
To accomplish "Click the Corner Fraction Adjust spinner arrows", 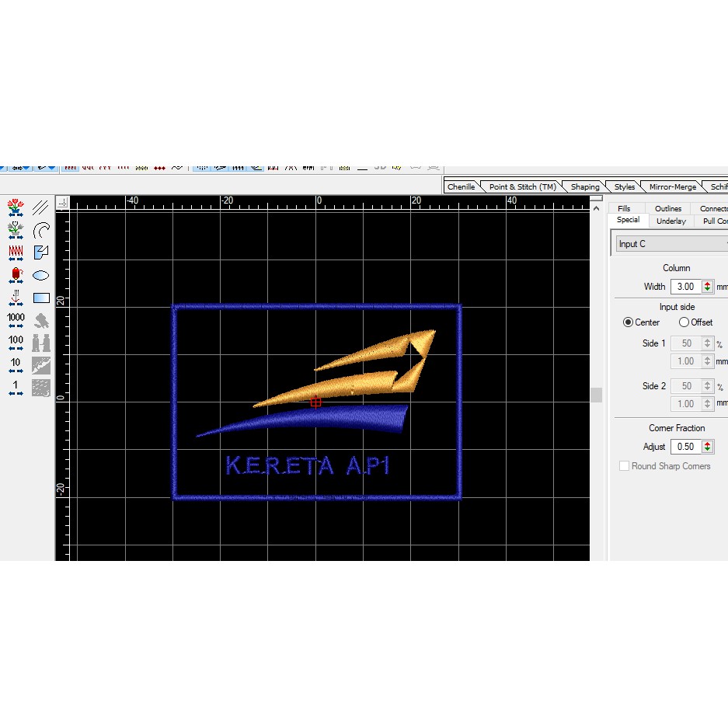I will point(707,447).
